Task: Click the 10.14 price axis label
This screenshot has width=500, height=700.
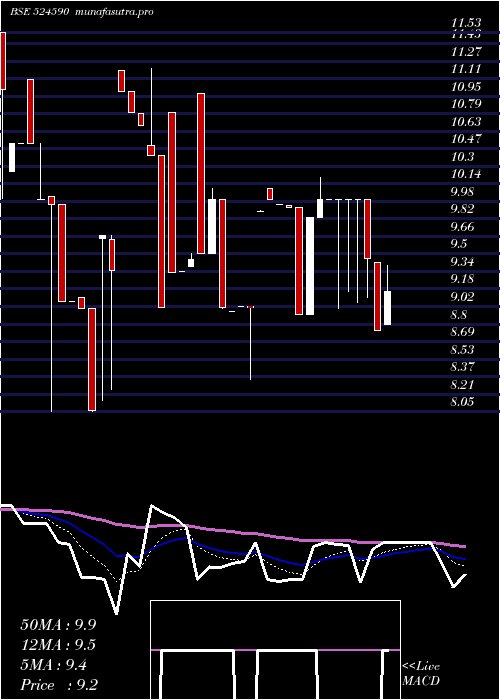Action: (x=466, y=174)
